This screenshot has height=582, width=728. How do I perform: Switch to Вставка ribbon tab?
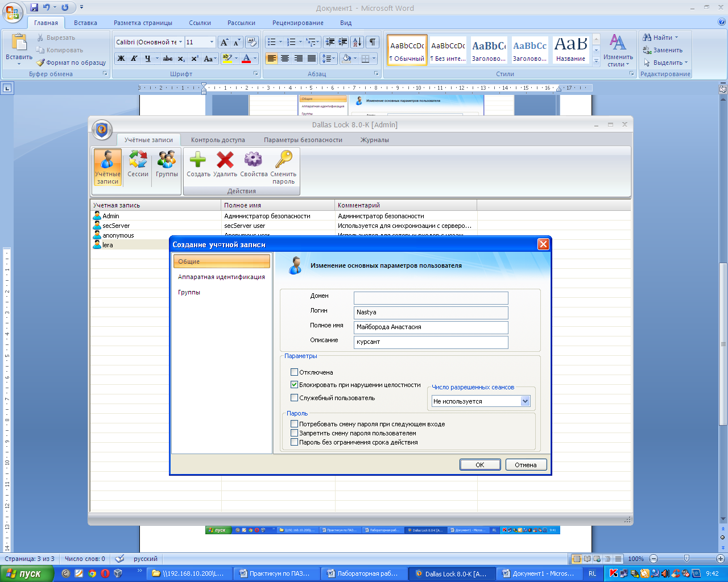click(85, 23)
